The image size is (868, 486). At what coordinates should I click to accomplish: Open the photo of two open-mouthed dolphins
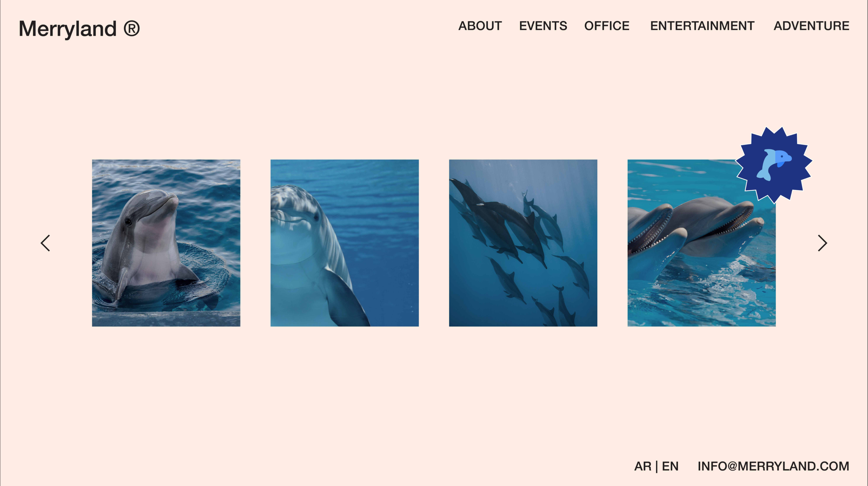(x=702, y=243)
